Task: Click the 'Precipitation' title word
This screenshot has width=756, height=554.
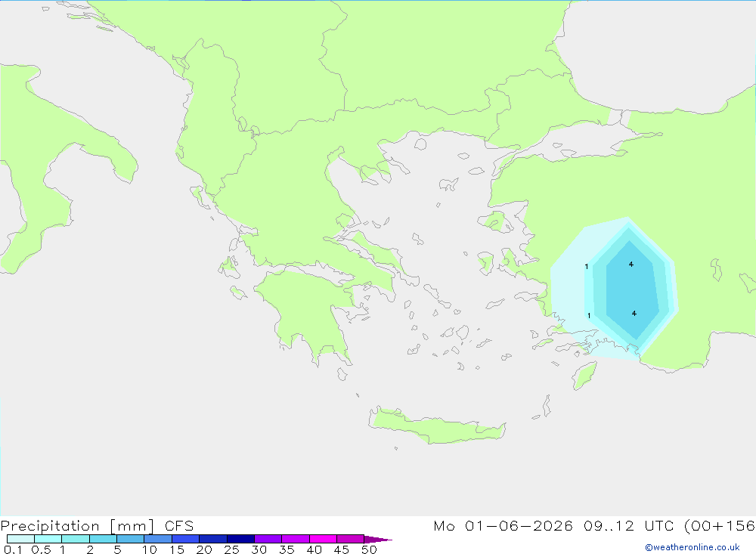Action: [x=50, y=526]
